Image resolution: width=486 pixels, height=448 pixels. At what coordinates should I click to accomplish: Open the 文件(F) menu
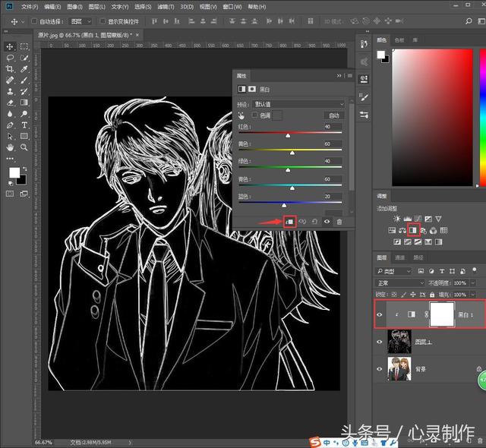coord(30,7)
